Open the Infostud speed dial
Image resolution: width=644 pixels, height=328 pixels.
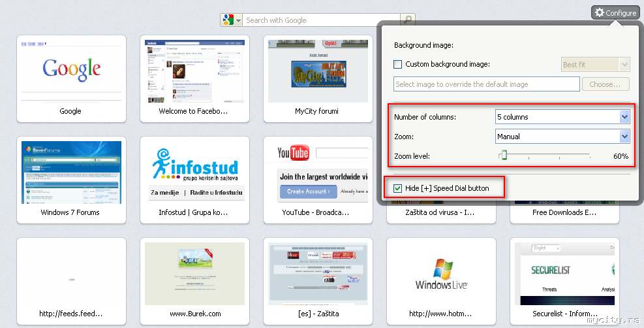click(x=194, y=180)
